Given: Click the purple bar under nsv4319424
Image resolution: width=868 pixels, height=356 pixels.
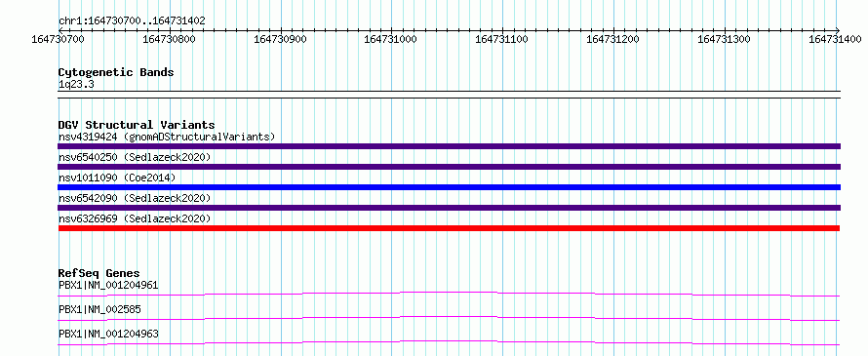Looking at the screenshot, I should pyautogui.click(x=449, y=146).
